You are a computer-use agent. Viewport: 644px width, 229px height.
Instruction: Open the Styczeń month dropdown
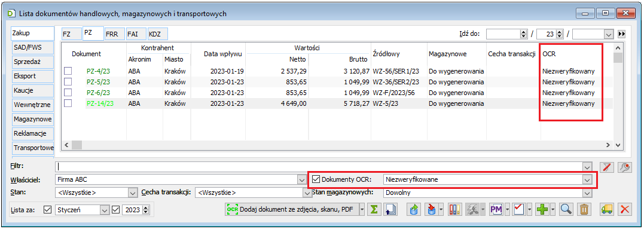pos(105,209)
